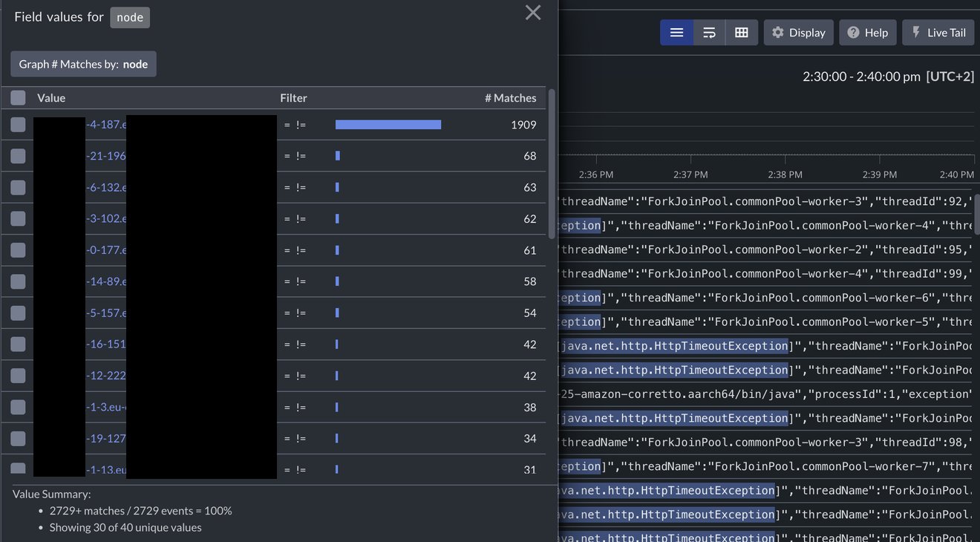980x542 pixels.
Task: Apply equals filter for row with 1909 matches
Action: (287, 125)
